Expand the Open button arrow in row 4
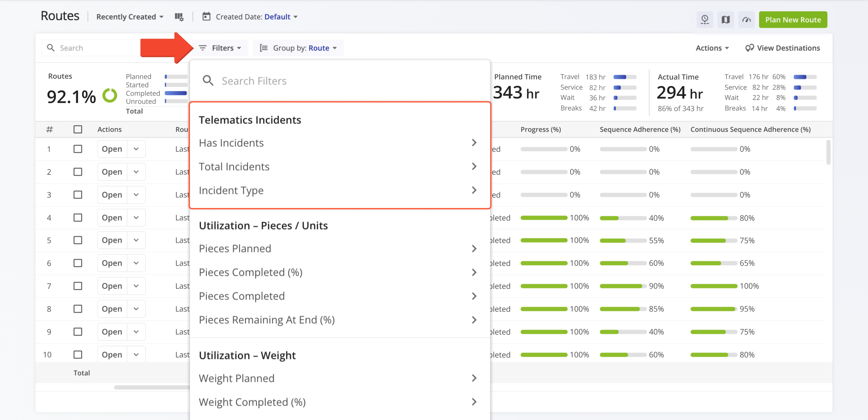 coord(136,218)
